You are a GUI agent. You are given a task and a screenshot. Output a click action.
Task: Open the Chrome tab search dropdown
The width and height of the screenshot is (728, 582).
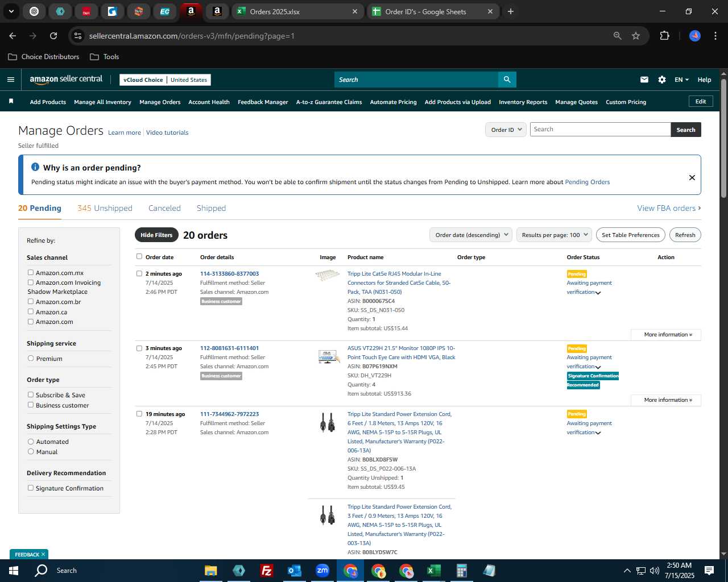tap(11, 11)
